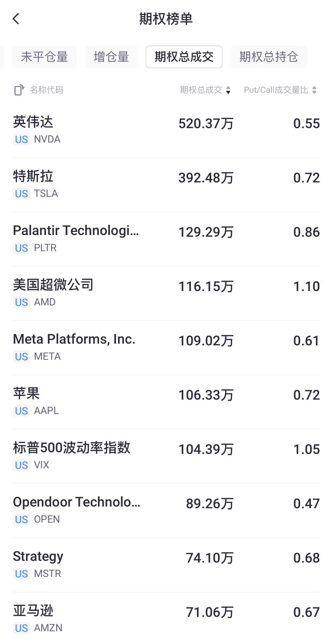Open 标普500波动率指数 VIX row
The width and height of the screenshot is (333, 644).
pyautogui.click(x=166, y=456)
